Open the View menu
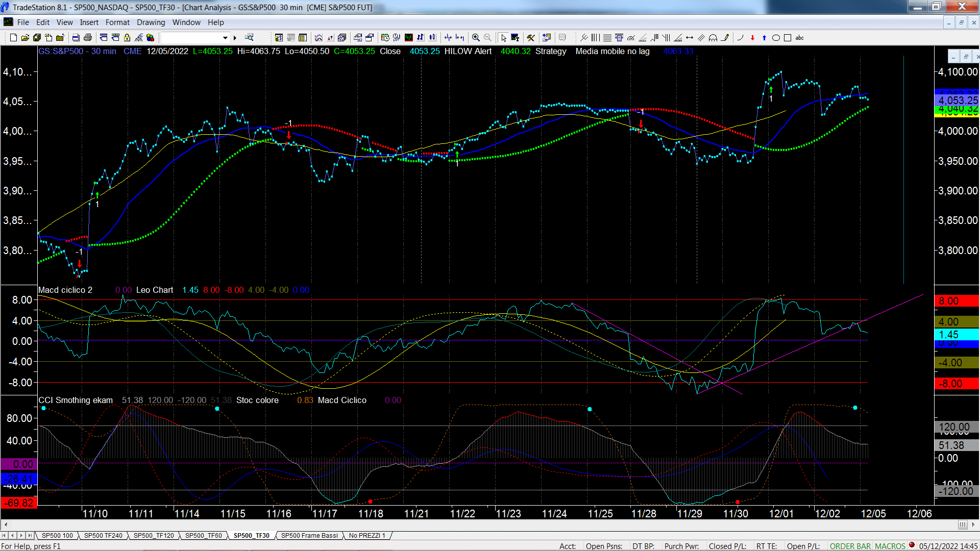Image resolution: width=980 pixels, height=551 pixels. tap(64, 22)
